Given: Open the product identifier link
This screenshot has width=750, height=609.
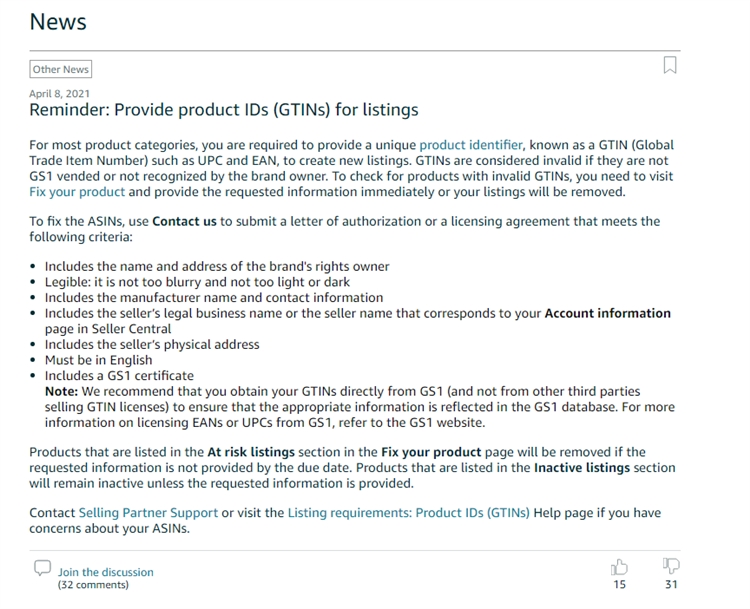Looking at the screenshot, I should click(x=471, y=145).
